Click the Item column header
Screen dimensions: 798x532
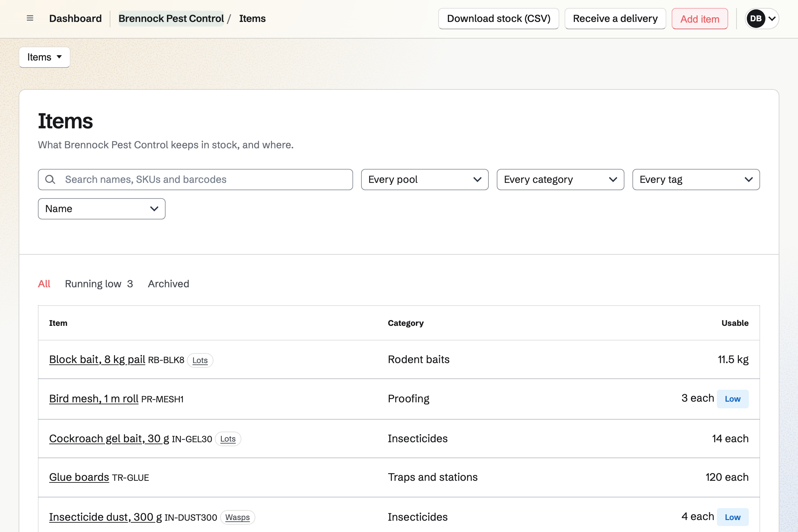click(x=58, y=323)
